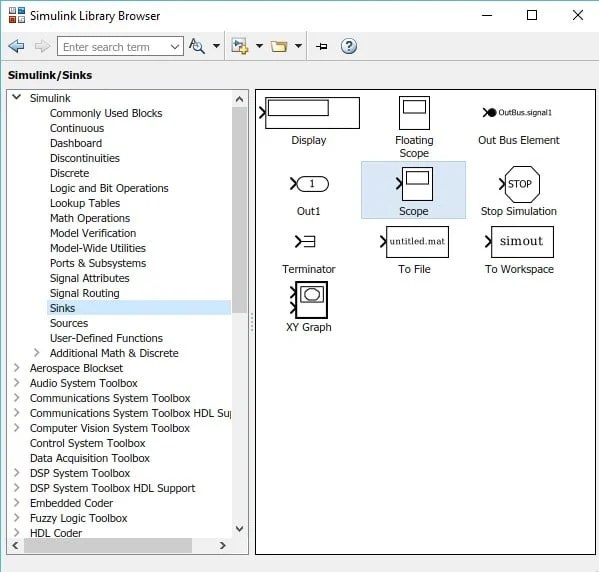Go back with the blue back arrow

(16, 46)
